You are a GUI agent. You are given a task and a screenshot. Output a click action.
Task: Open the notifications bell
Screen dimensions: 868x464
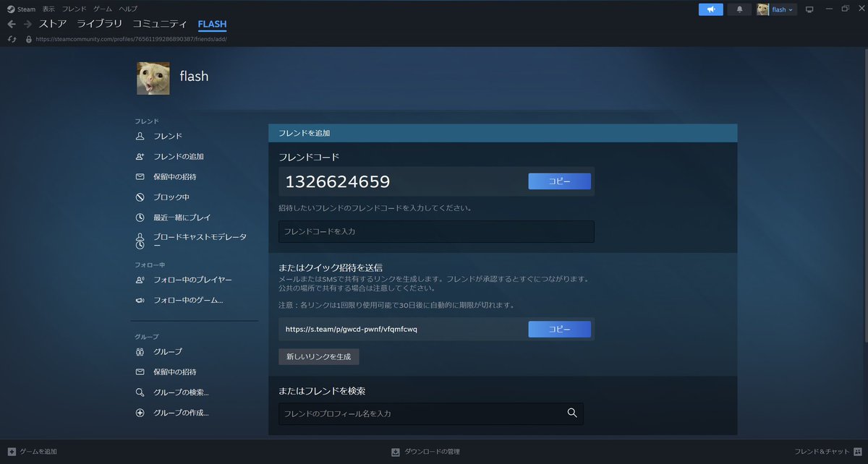click(x=739, y=9)
